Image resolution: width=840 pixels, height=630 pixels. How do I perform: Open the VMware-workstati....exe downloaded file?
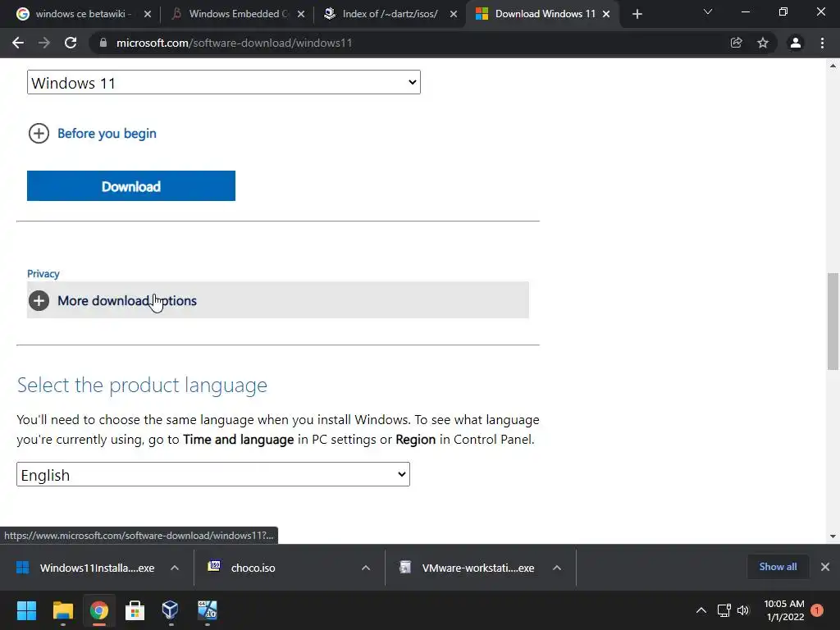tap(478, 568)
